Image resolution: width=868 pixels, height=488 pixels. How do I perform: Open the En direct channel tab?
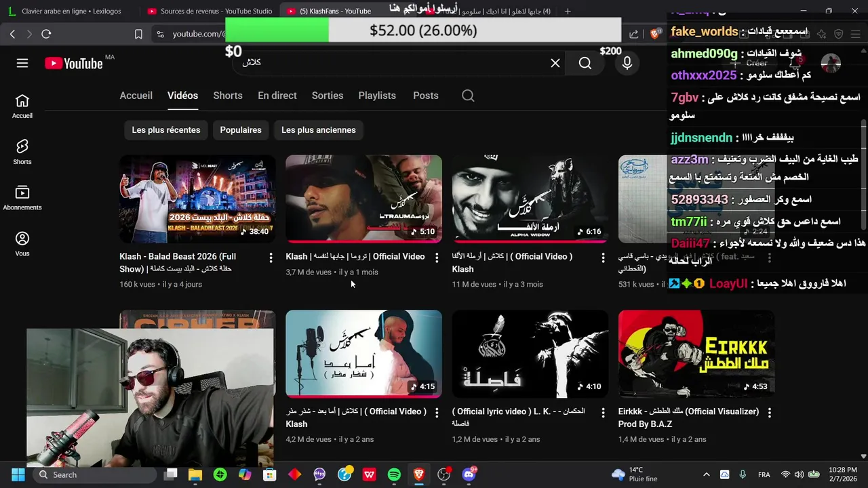[x=277, y=96]
